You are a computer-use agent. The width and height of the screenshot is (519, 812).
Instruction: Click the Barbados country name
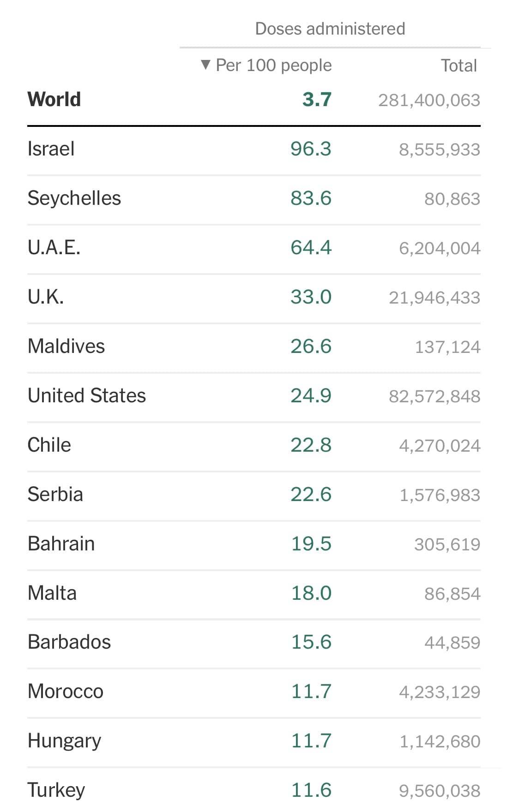coord(69,642)
